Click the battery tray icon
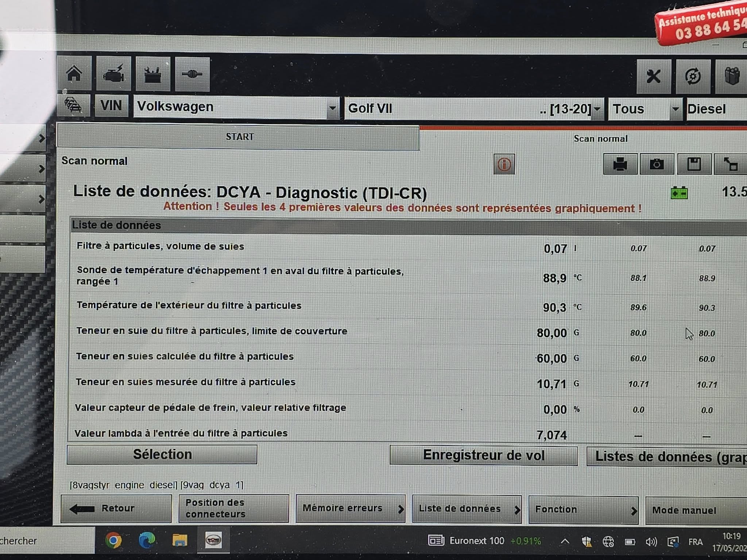The image size is (747, 560). (630, 542)
